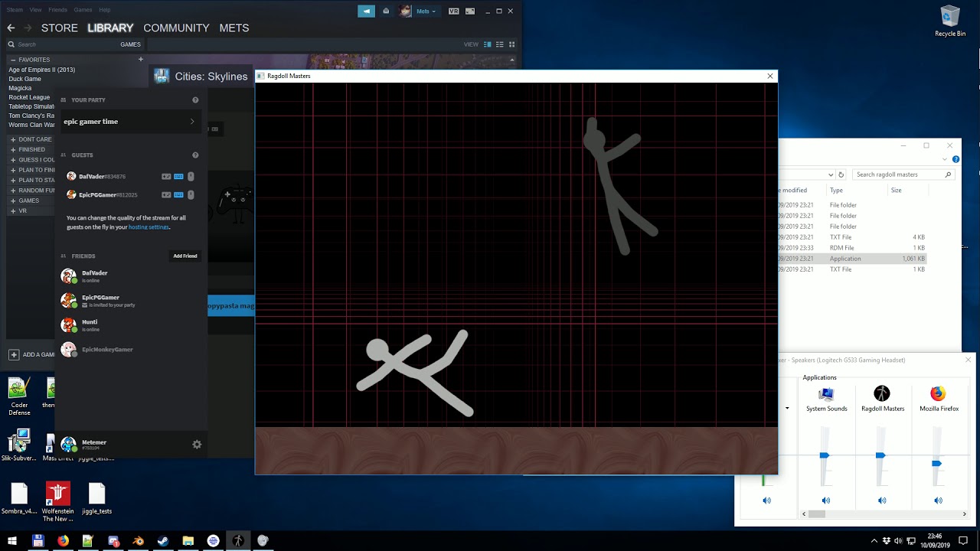Open the mixer device dropdown arrow
Image resolution: width=980 pixels, height=551 pixels.
point(787,409)
